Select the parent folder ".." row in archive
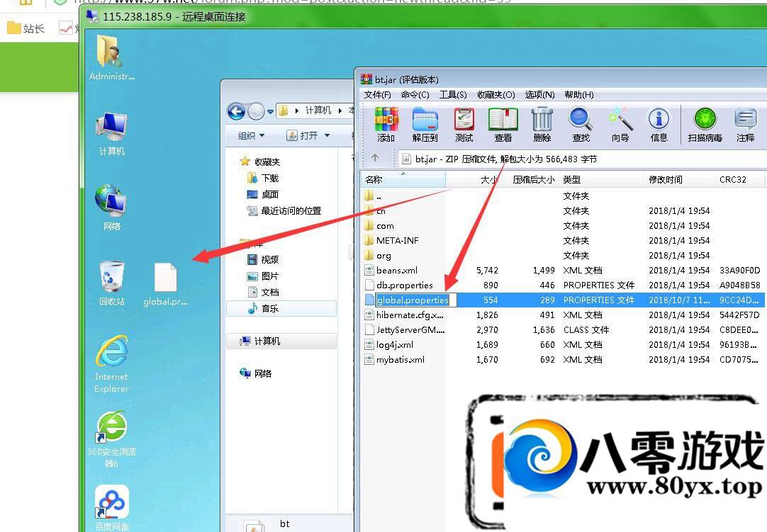The width and height of the screenshot is (767, 532). pos(563,196)
